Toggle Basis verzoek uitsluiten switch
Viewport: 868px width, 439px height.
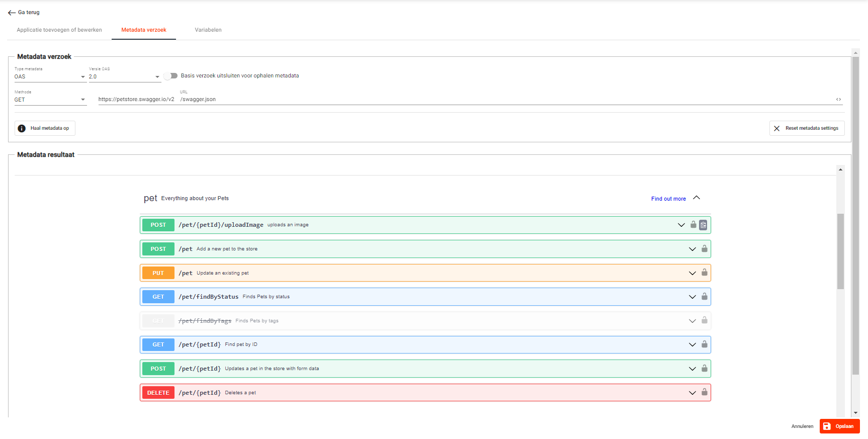170,76
